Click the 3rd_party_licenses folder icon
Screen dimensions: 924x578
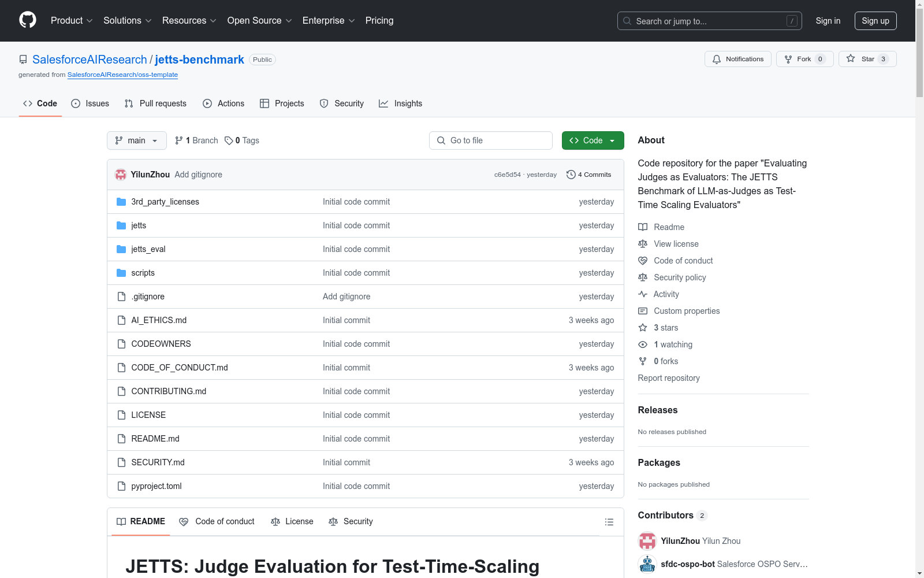[x=121, y=202]
